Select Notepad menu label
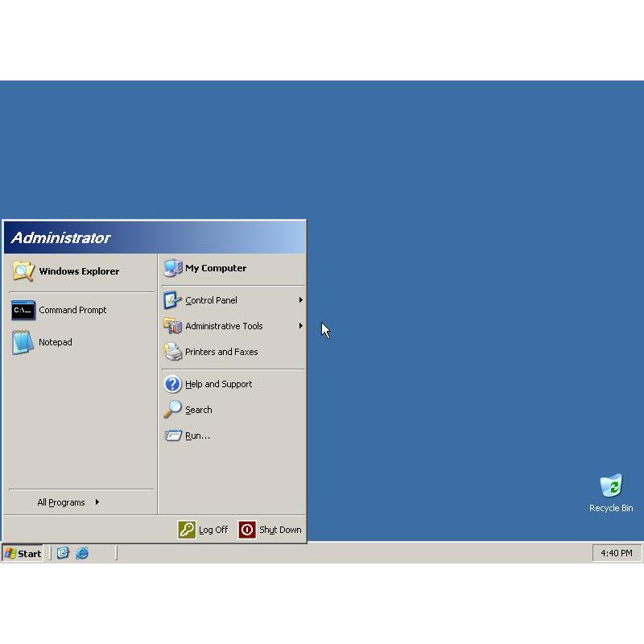The width and height of the screenshot is (644, 644). coord(55,342)
